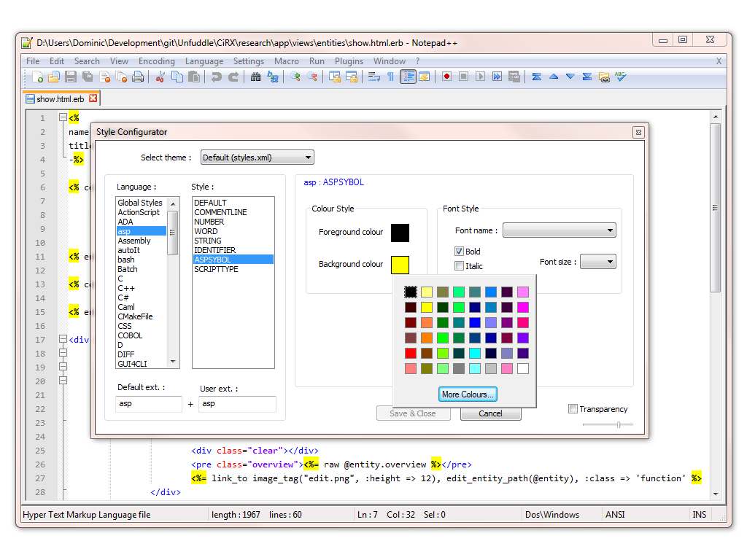Open the Plugins menu

(x=349, y=61)
